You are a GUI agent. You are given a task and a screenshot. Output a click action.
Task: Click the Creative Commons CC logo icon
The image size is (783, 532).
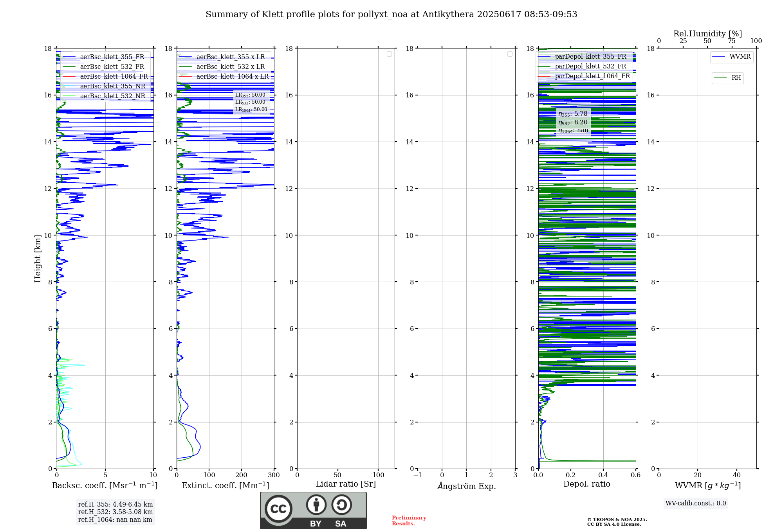[278, 509]
